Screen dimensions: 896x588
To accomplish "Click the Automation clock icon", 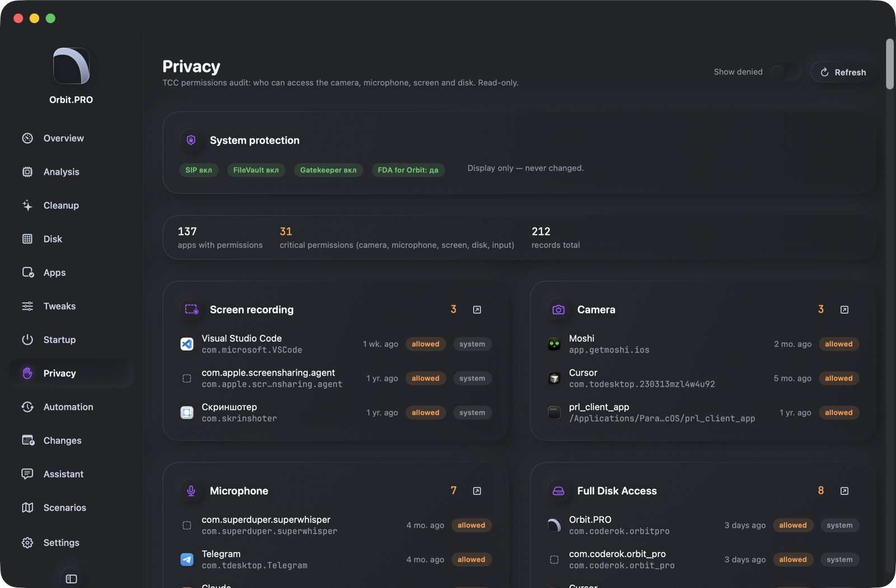I will 27,407.
